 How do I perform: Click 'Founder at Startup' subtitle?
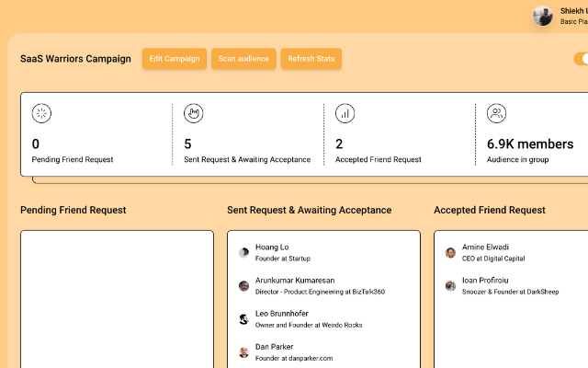coord(283,259)
